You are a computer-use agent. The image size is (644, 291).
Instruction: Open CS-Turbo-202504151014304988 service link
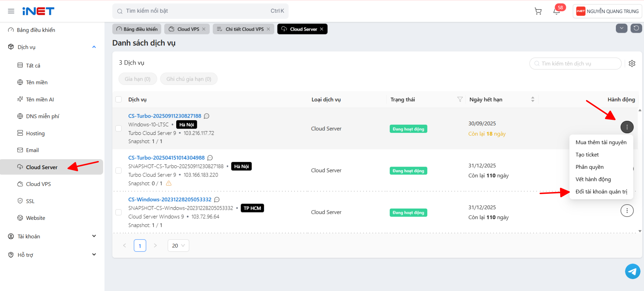pos(166,158)
